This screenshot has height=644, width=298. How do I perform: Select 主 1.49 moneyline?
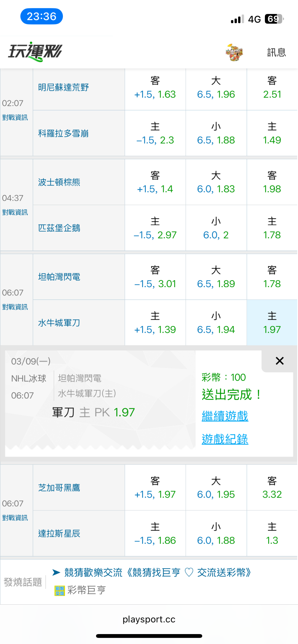tap(272, 134)
